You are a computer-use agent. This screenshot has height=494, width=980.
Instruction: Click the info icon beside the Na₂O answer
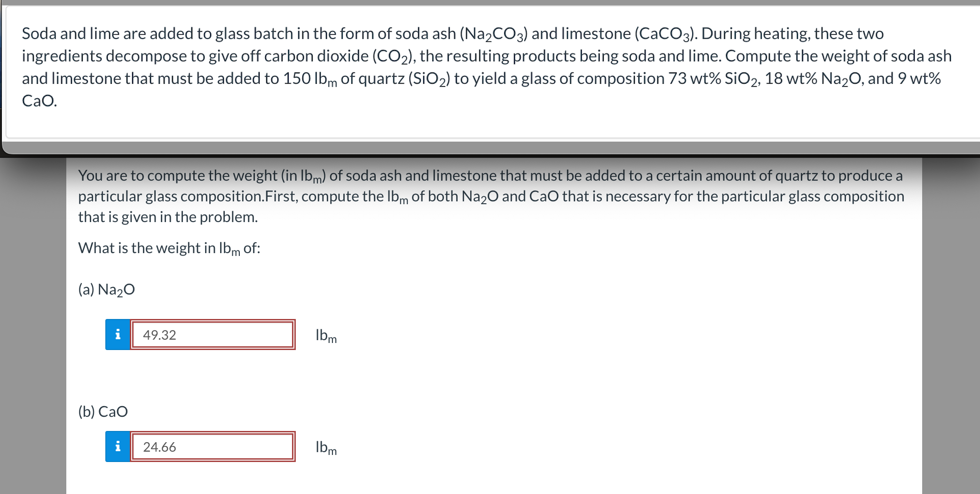tap(118, 335)
